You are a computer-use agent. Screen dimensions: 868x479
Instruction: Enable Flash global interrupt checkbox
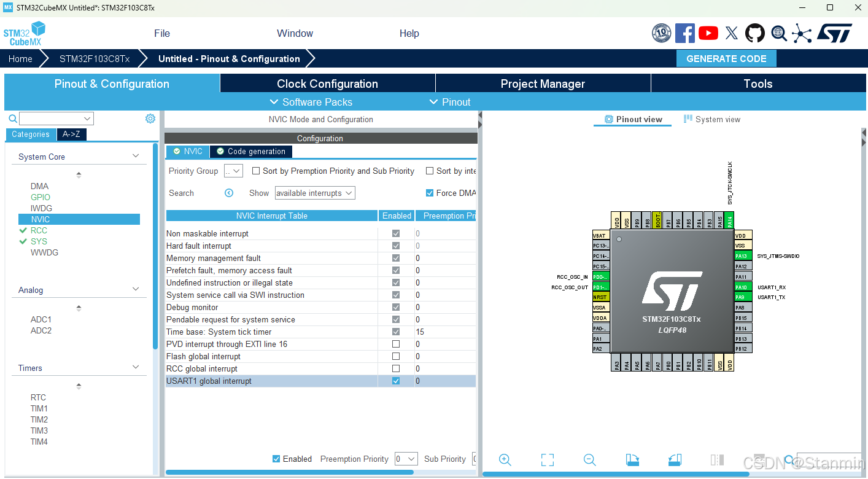click(396, 356)
